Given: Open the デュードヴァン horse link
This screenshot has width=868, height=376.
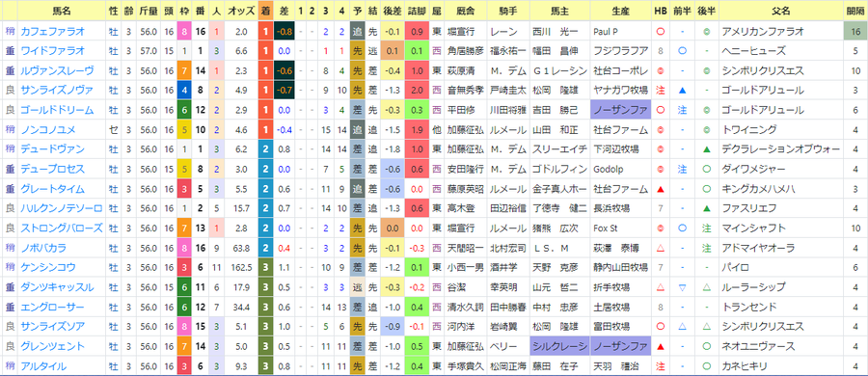Looking at the screenshot, I should [x=53, y=149].
